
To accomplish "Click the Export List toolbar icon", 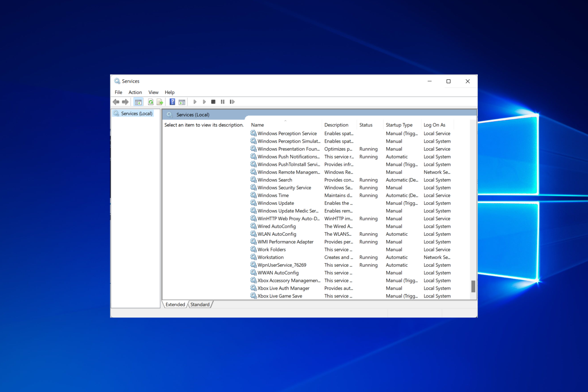I will pos(160,102).
